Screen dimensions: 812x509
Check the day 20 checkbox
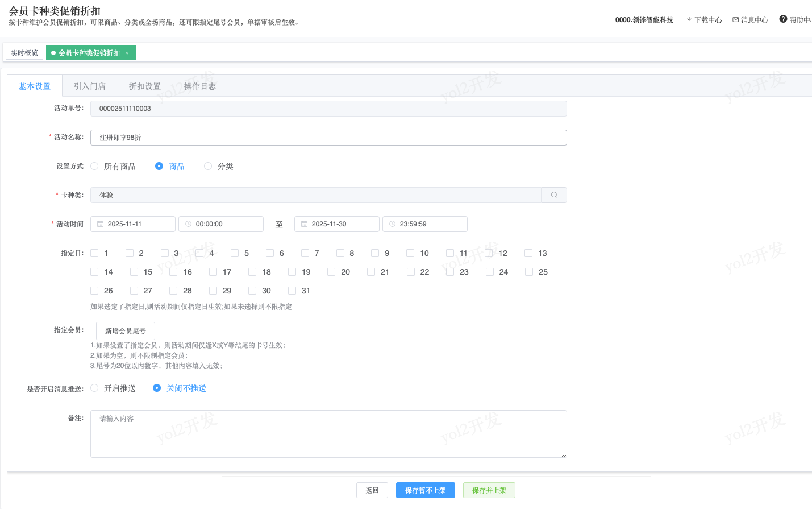[331, 272]
